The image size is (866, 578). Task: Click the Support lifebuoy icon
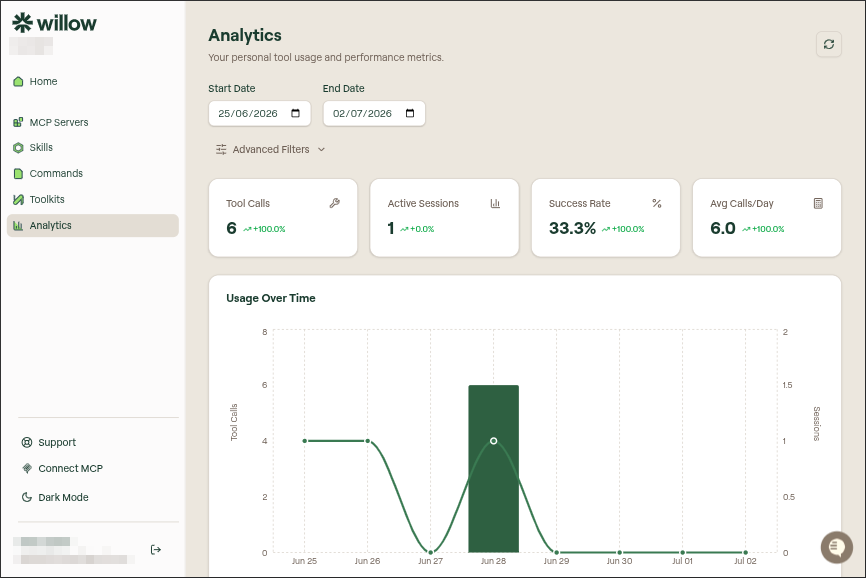27,442
